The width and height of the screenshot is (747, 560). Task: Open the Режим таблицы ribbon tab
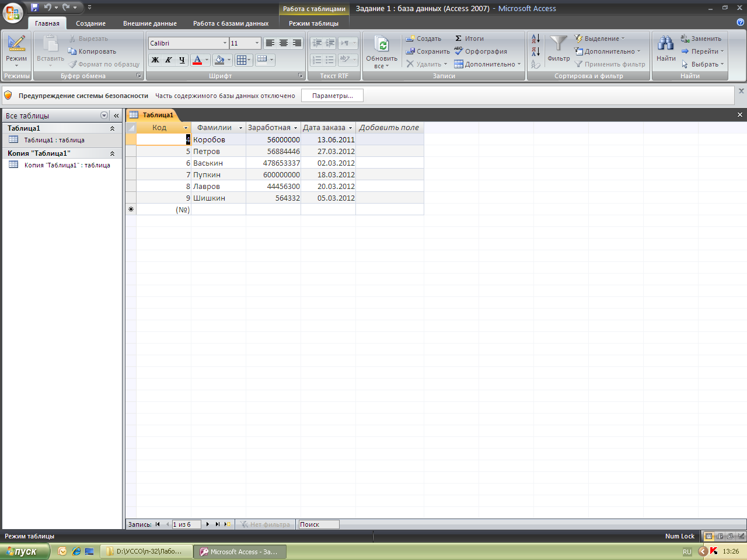pos(314,23)
